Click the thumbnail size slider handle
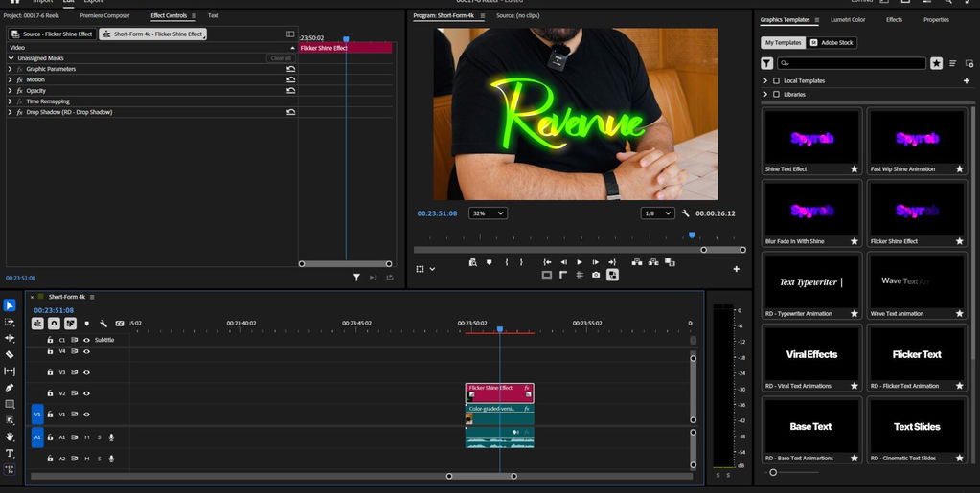 click(773, 472)
